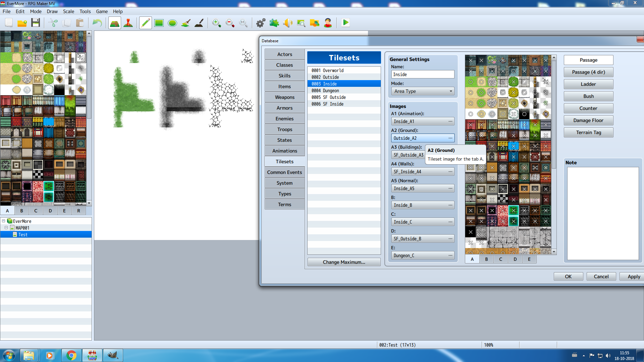The width and height of the screenshot is (644, 362).
Task: Open the Tools menu
Action: coord(85,11)
